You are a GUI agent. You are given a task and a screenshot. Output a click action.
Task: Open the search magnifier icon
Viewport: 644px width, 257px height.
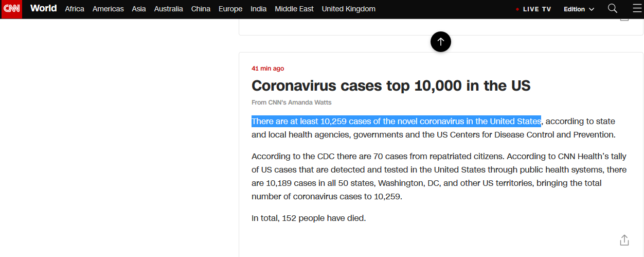[x=612, y=8]
